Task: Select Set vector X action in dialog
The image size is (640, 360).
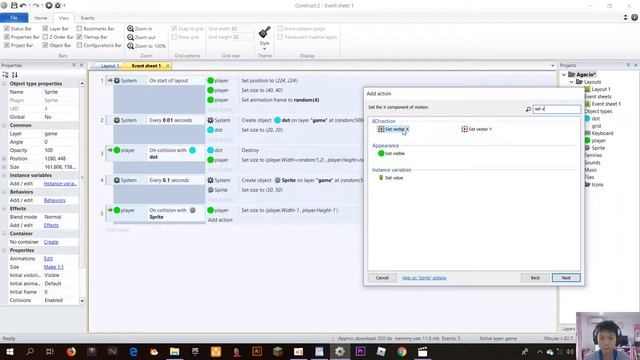Action: [x=393, y=129]
